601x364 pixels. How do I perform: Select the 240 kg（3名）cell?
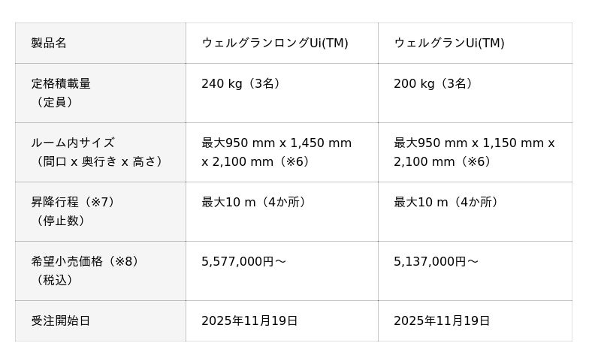pos(243,83)
